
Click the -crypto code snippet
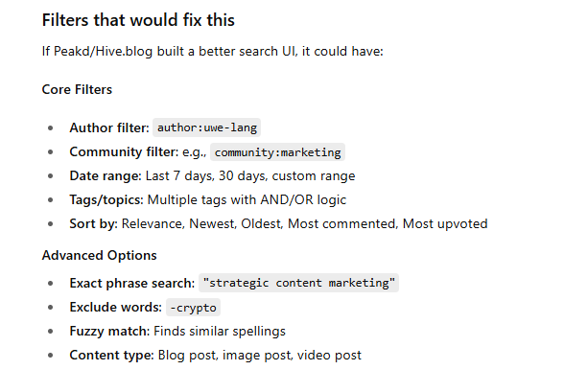[193, 308]
